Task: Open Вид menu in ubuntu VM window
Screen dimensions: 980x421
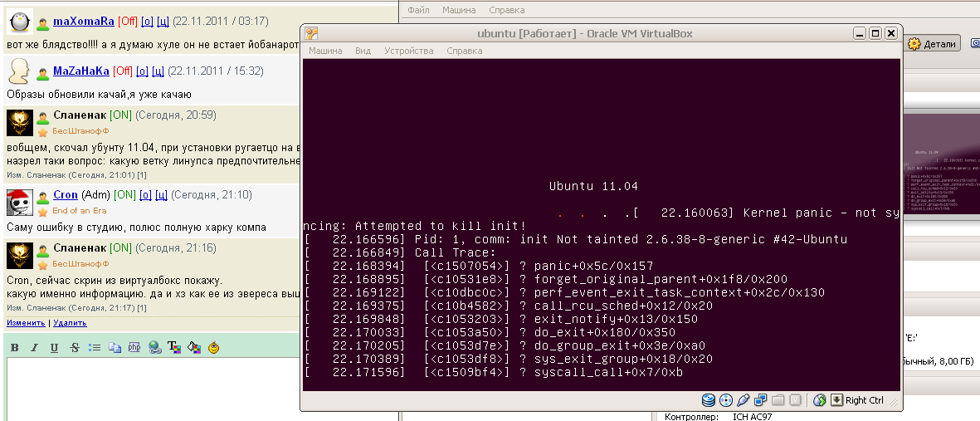Action: click(x=363, y=51)
